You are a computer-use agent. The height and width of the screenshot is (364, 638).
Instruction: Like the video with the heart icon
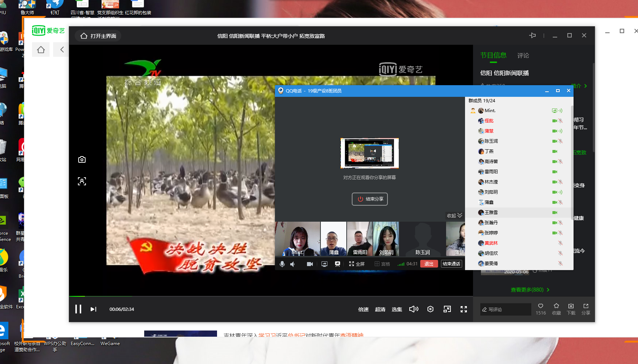(x=540, y=309)
